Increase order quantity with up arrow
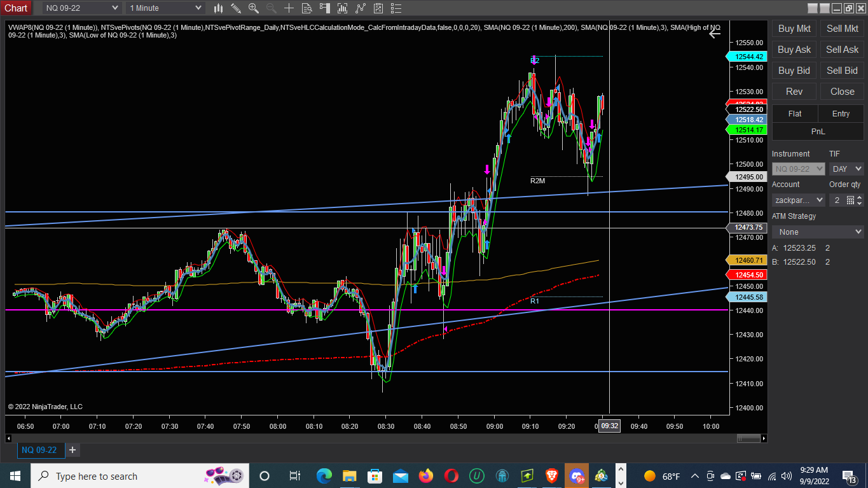 pyautogui.click(x=860, y=197)
